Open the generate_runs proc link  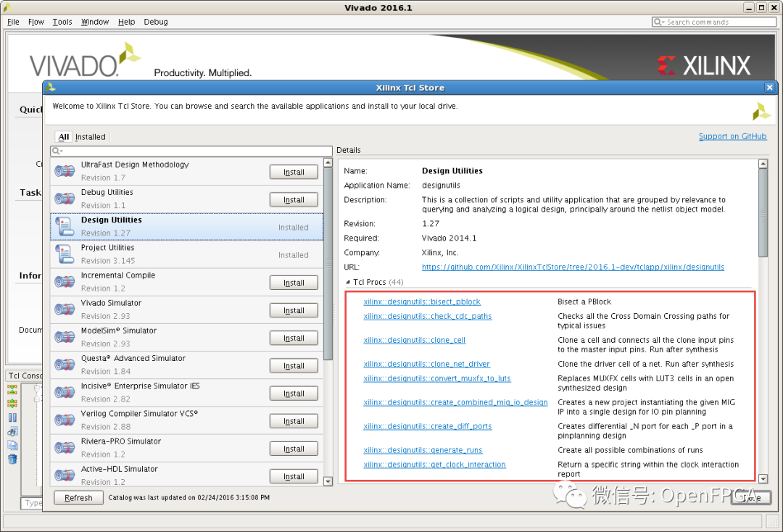point(423,450)
